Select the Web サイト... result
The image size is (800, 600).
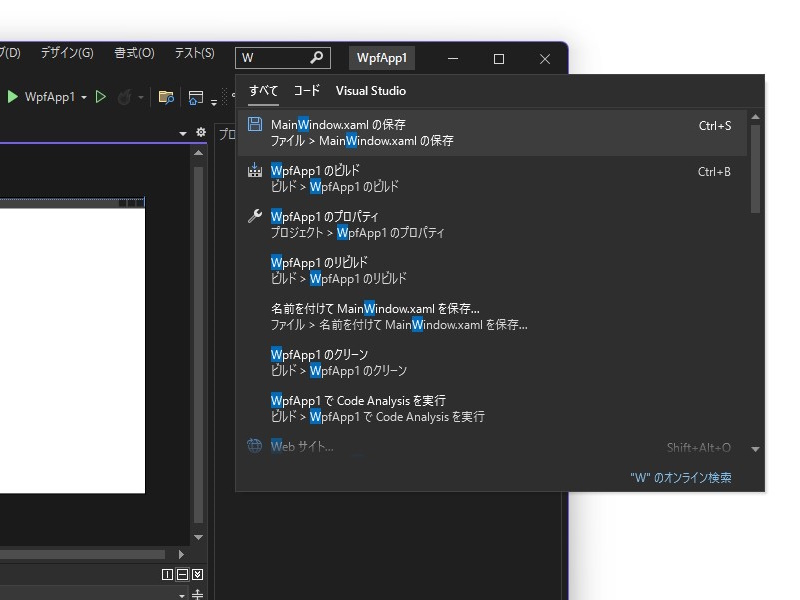(x=492, y=446)
